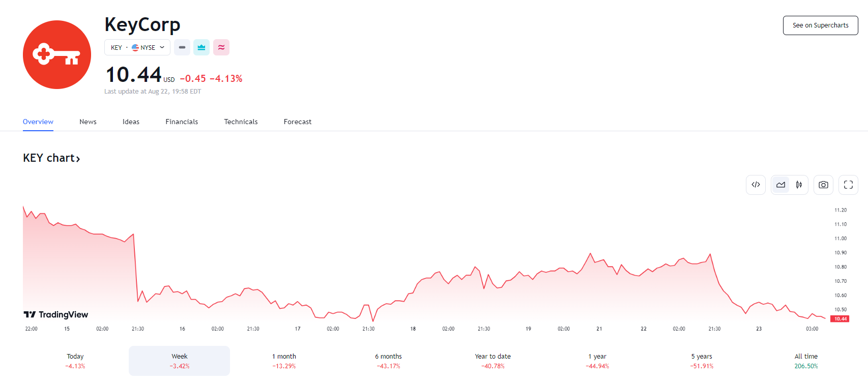Click the 11.20 price axis label
This screenshot has height=382, width=868.
[x=841, y=210]
